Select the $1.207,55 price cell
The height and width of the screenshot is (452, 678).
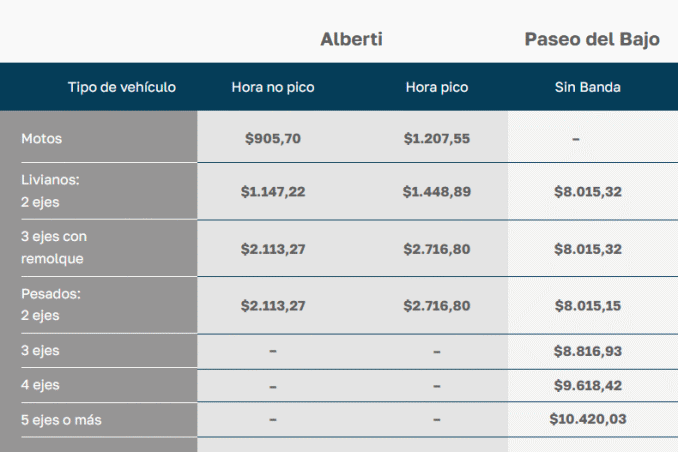[x=437, y=139]
